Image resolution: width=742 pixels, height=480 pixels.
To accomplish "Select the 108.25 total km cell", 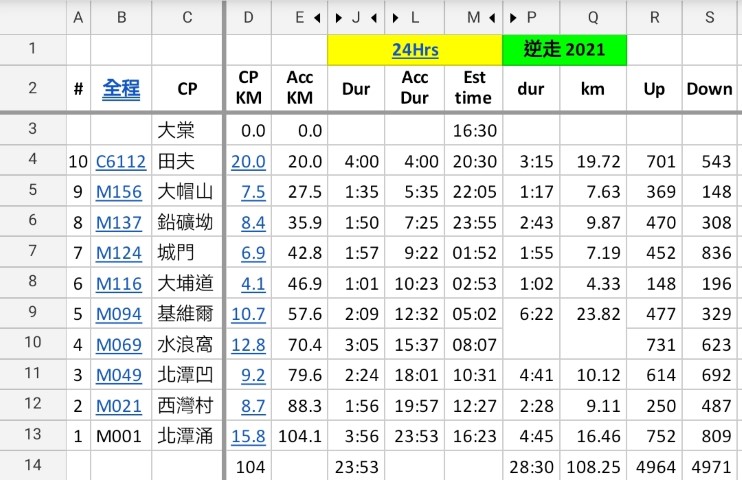I will [593, 467].
